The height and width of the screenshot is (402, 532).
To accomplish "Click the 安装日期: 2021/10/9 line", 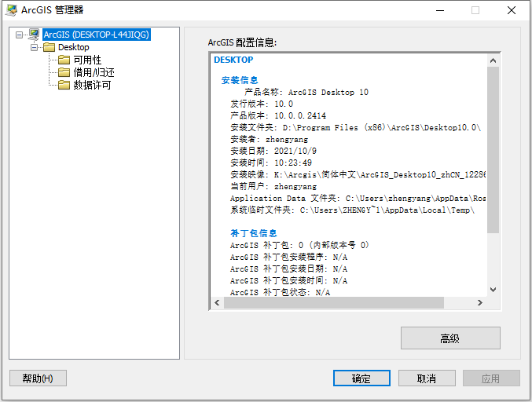I will pos(273,151).
